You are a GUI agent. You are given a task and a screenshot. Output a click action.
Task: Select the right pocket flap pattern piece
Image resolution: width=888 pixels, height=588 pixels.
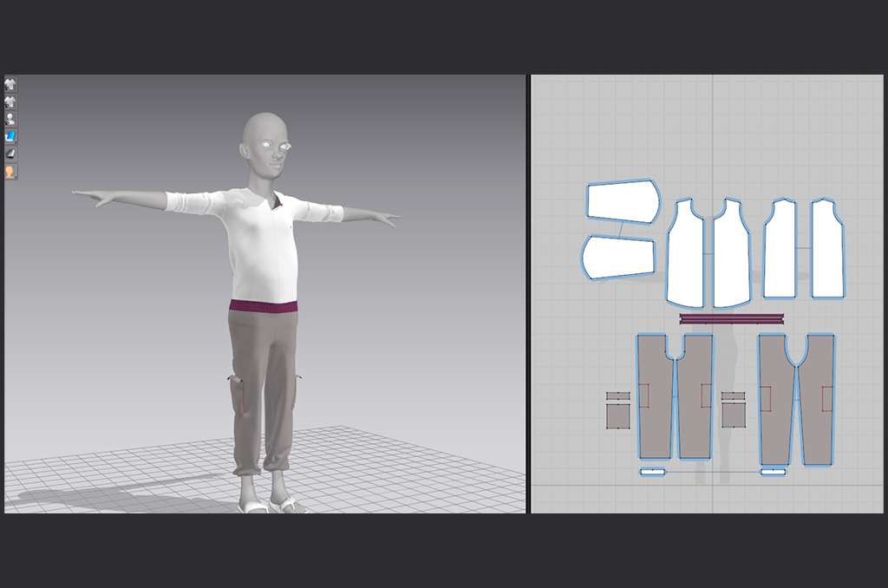733,396
